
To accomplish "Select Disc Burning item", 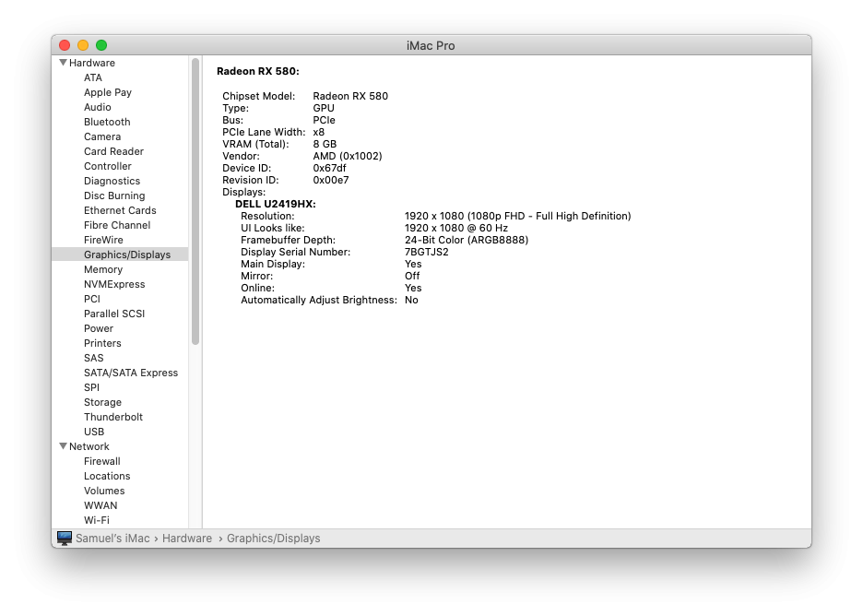I will [114, 196].
